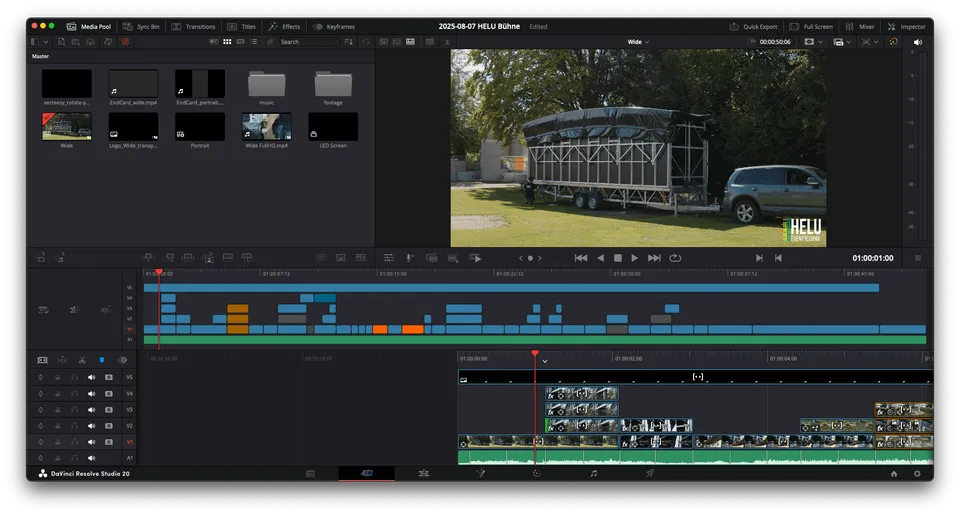Click the Tools sliders icon

389,258
